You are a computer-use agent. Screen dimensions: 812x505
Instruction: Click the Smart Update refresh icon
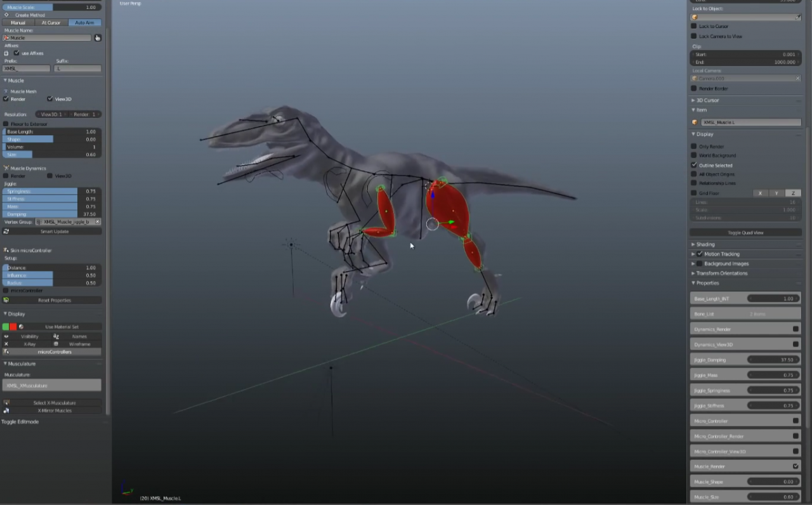6,232
